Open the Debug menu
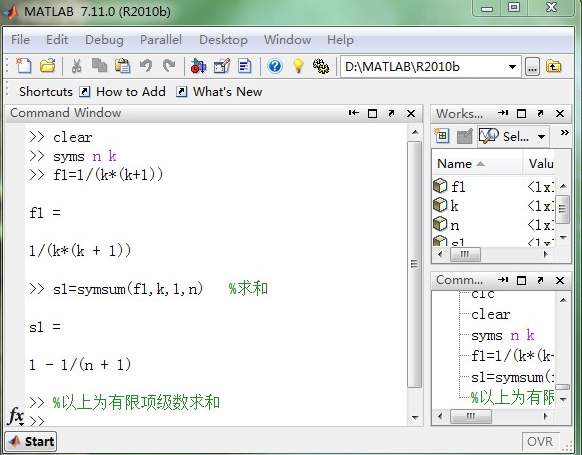This screenshot has height=455, width=582. point(104,40)
